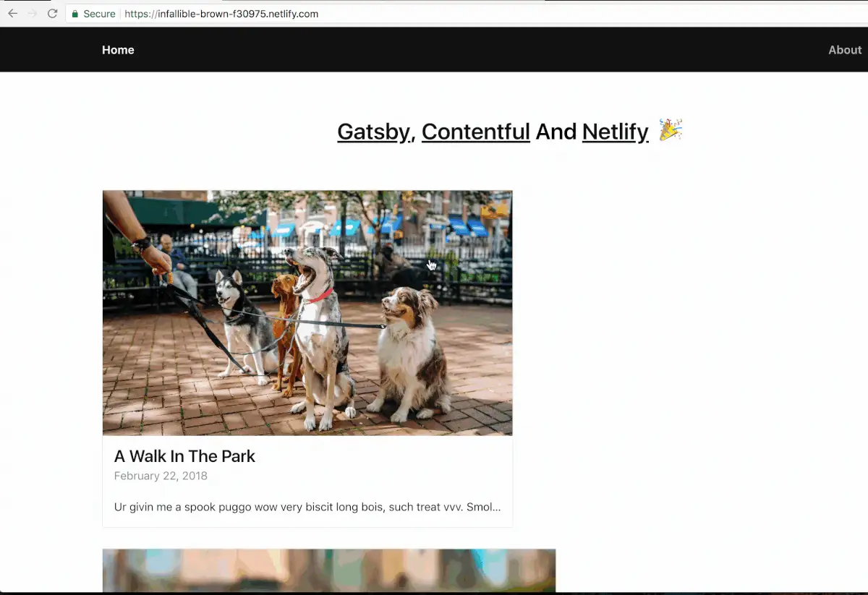Click the browser back arrow
The width and height of the screenshot is (868, 595).
12,14
